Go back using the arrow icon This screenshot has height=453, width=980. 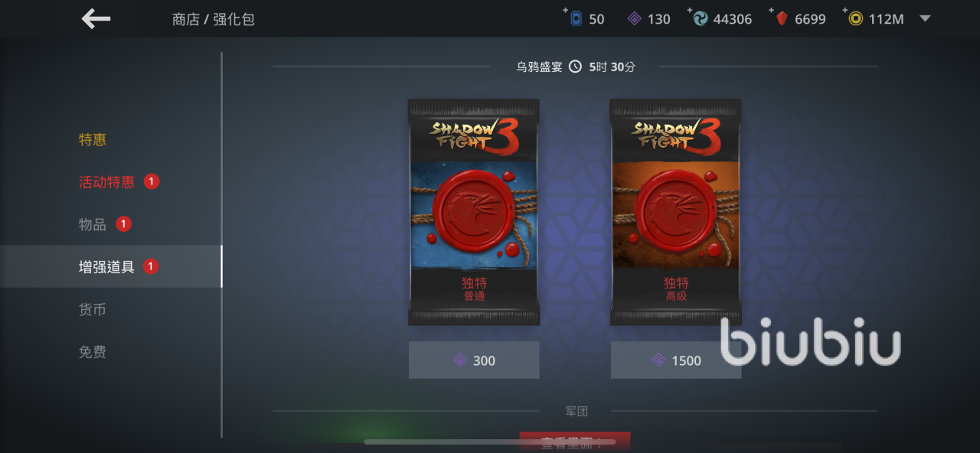click(96, 19)
